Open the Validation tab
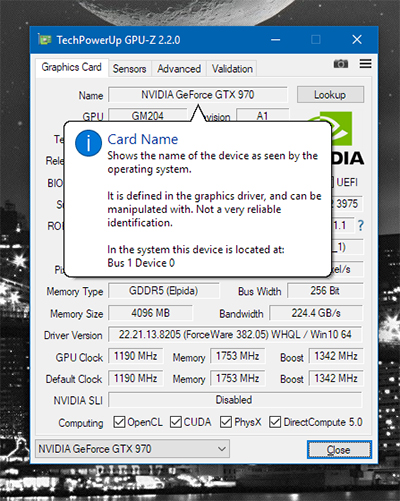The width and height of the screenshot is (400, 501). click(232, 69)
